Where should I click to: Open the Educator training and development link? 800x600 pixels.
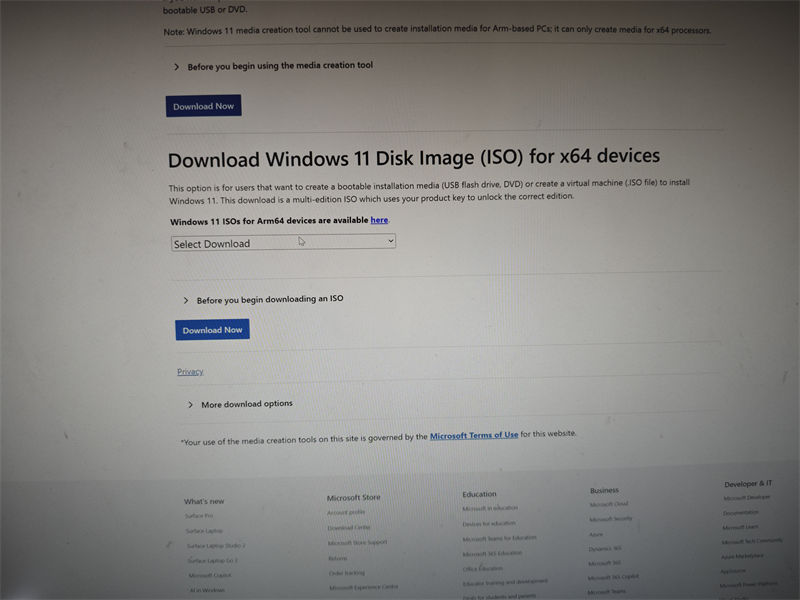pyautogui.click(x=505, y=582)
